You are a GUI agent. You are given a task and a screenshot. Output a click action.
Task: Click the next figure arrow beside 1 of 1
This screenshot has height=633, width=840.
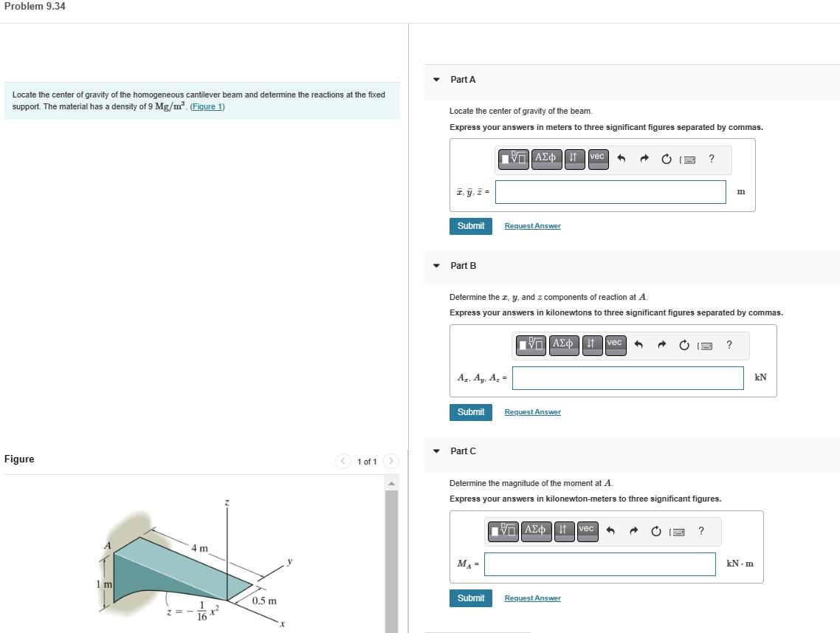(390, 461)
